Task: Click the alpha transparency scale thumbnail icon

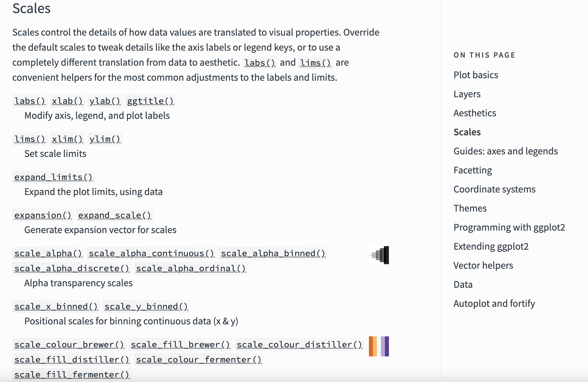Action: coord(379,255)
